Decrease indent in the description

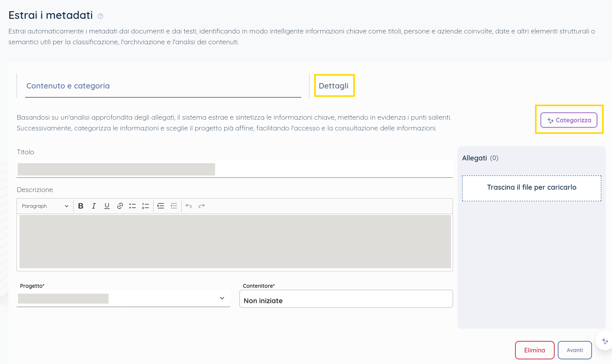coord(174,206)
